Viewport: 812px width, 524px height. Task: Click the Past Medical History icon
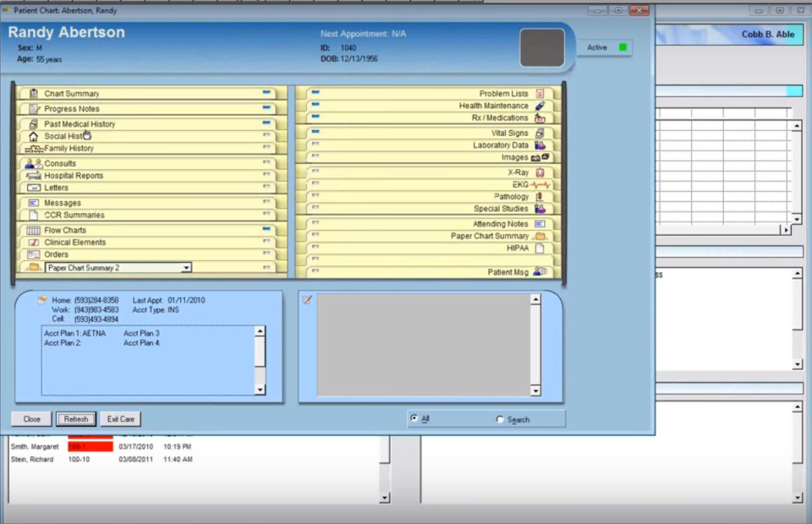pyautogui.click(x=34, y=124)
